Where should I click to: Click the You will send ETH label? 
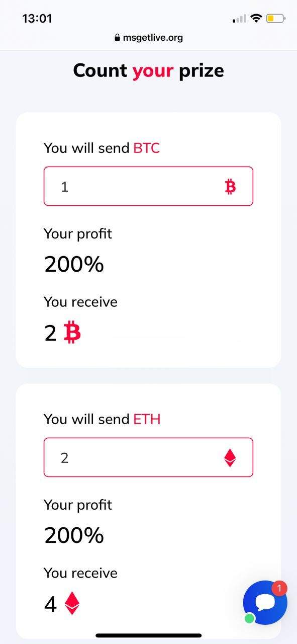pos(102,419)
